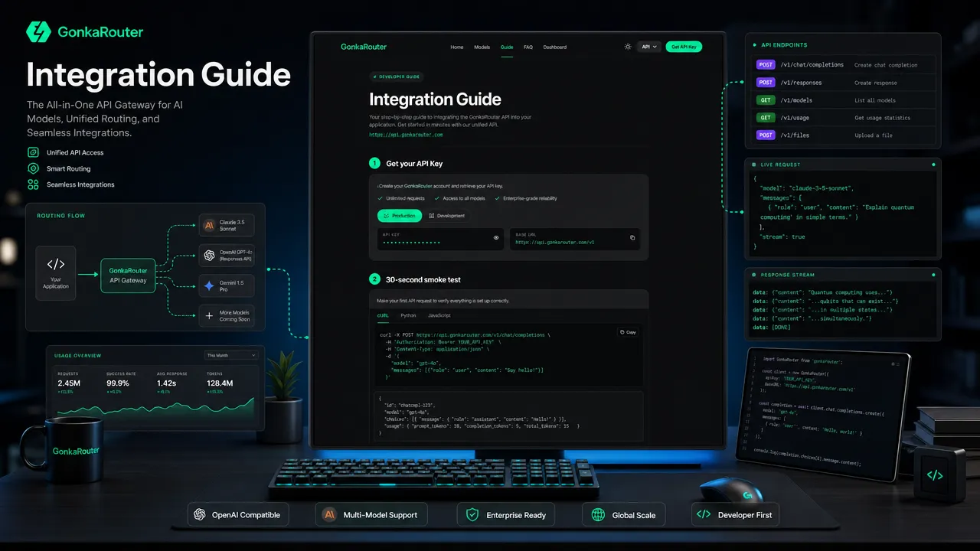Screen dimensions: 980x551
Task: Open the API dropdown in the navbar
Action: (648, 47)
